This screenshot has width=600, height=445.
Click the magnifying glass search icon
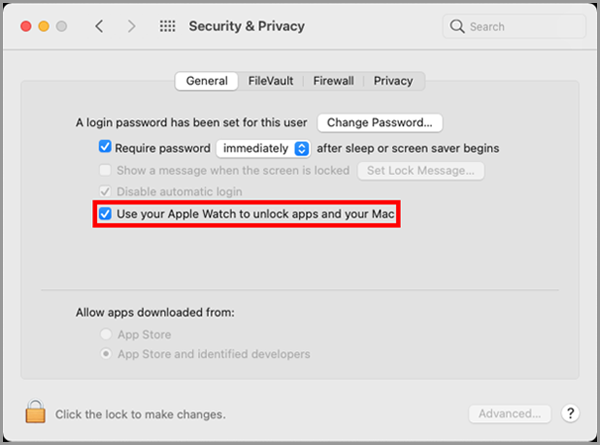click(458, 27)
